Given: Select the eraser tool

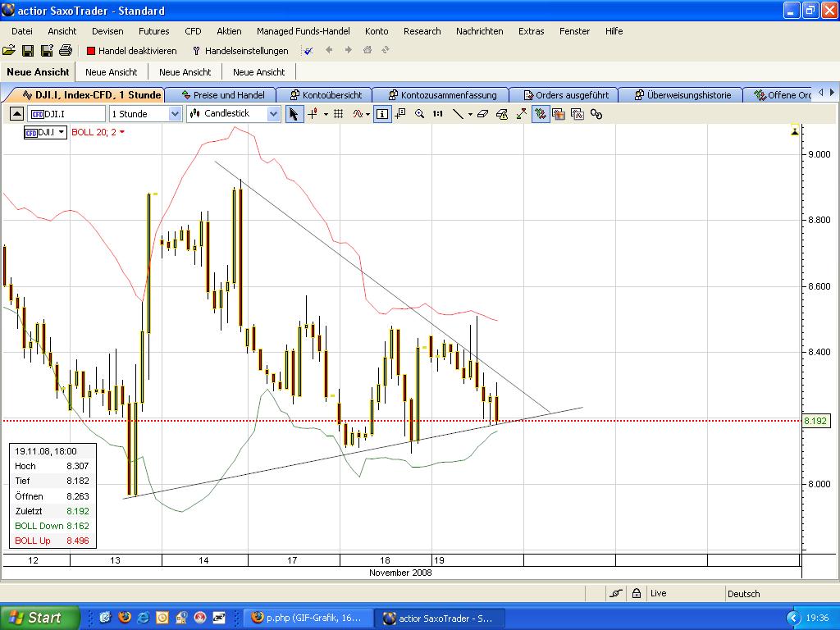Looking at the screenshot, I should click(x=482, y=114).
